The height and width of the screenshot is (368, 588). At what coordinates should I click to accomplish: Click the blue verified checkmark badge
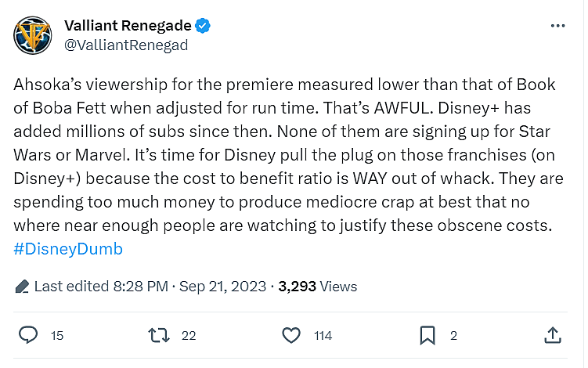[204, 26]
